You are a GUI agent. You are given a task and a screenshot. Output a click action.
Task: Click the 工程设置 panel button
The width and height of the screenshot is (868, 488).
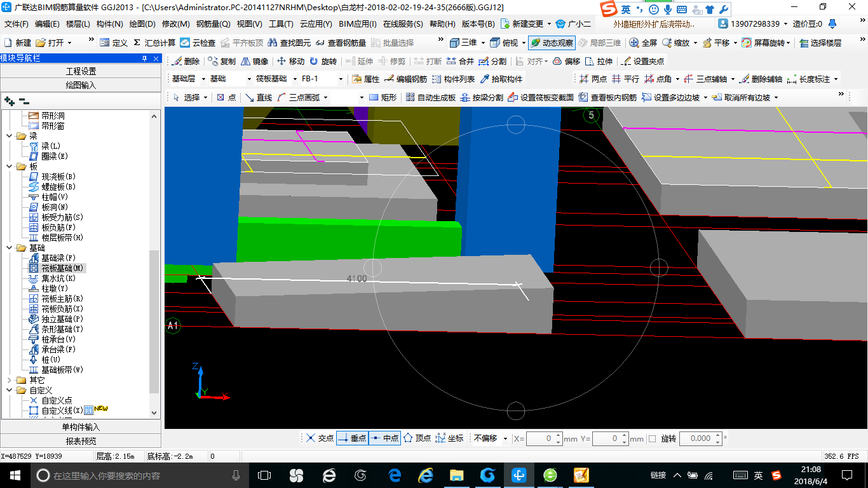(81, 71)
